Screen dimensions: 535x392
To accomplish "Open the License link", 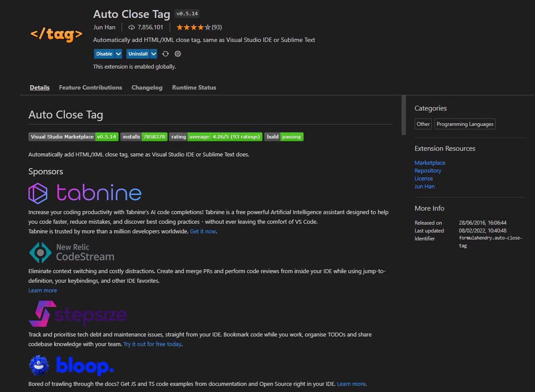I will pyautogui.click(x=424, y=178).
